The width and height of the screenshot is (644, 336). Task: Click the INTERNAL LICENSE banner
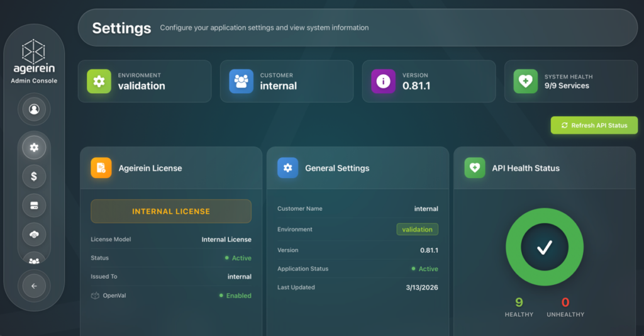171,211
